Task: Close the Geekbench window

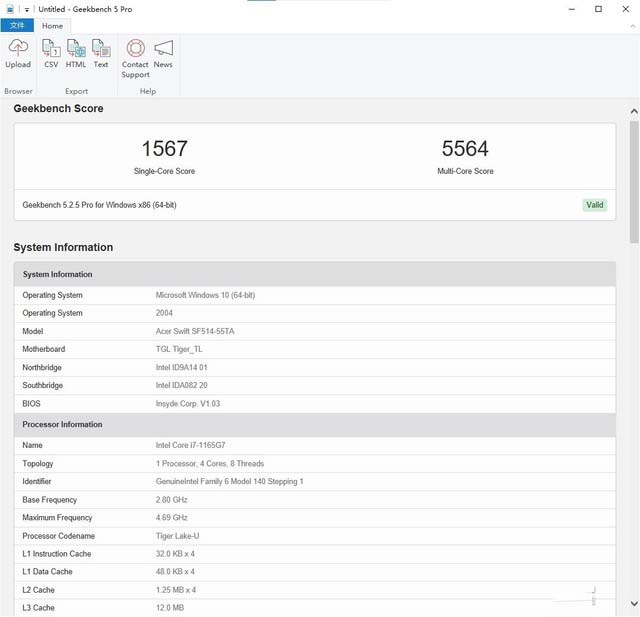Action: [625, 9]
